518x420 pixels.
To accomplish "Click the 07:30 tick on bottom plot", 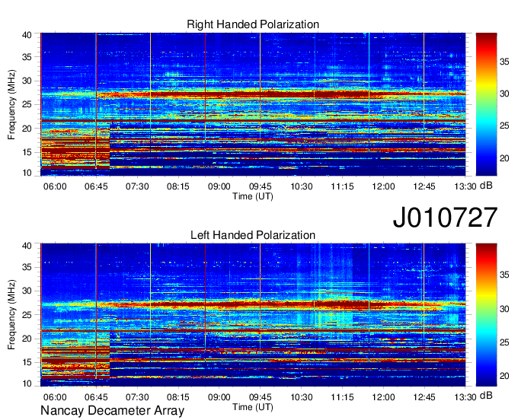I will click(x=137, y=397).
